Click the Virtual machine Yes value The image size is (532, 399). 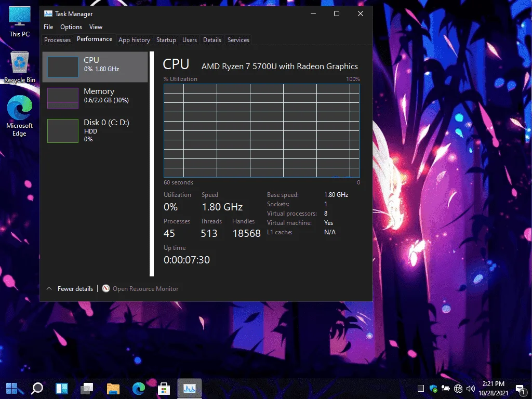pos(328,223)
